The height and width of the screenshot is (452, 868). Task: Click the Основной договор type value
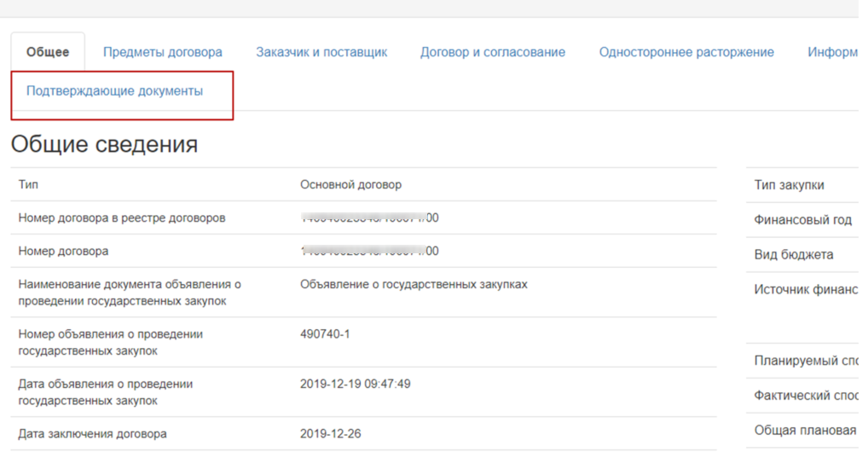[x=350, y=184]
